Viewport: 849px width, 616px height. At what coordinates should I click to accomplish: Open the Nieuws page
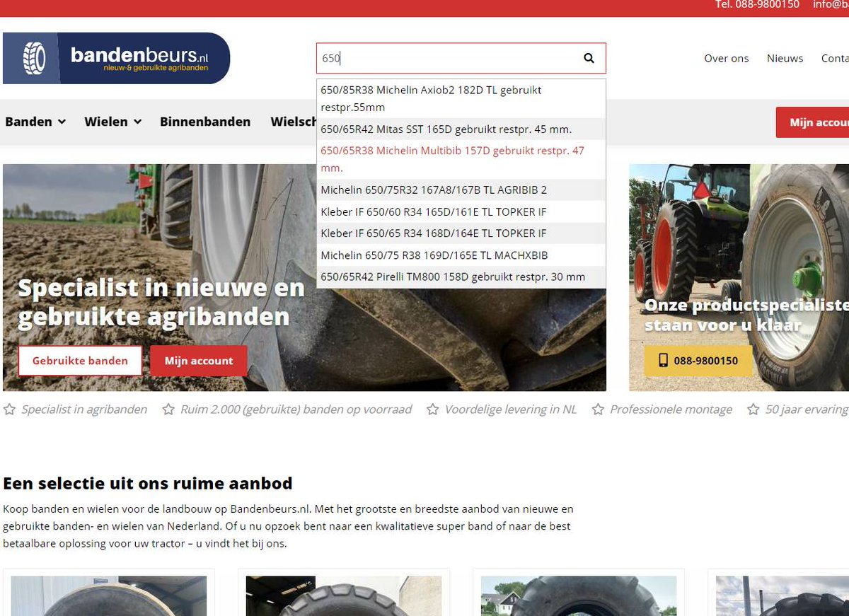785,58
